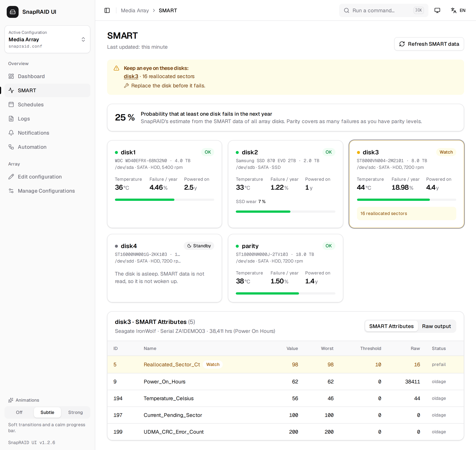The width and height of the screenshot is (476, 450).
Task: Select the disk2 card
Action: 285,184
